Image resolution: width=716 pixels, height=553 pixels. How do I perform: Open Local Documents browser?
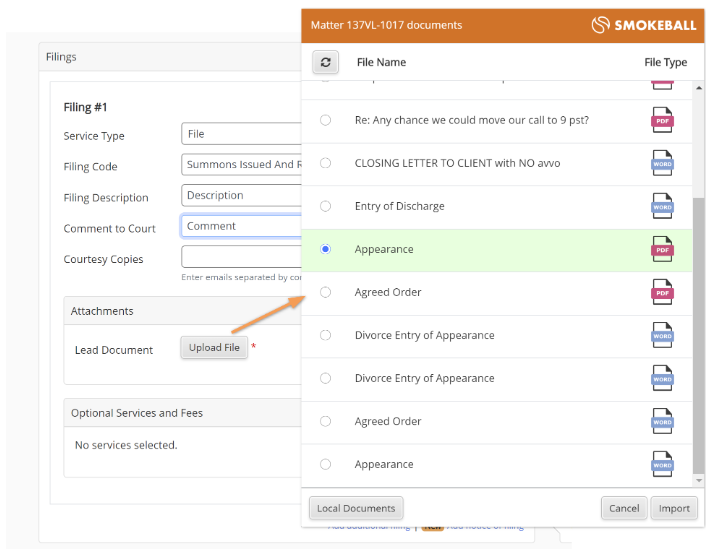(356, 508)
